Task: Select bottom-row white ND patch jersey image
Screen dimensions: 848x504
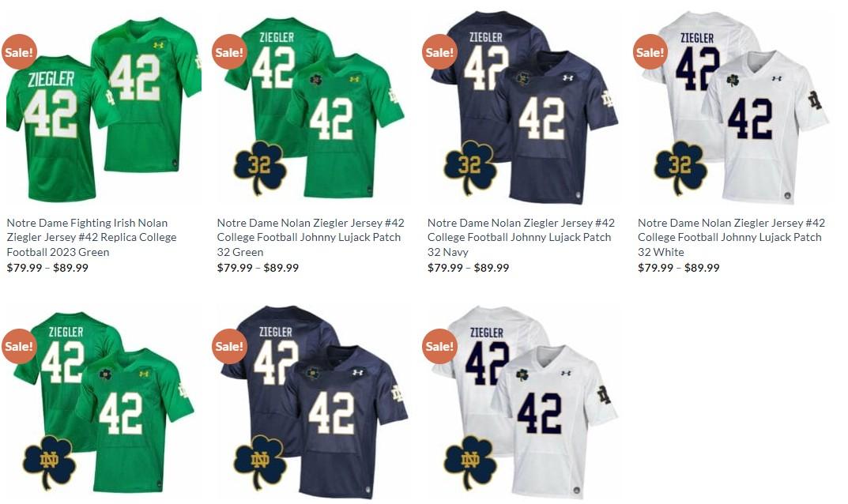Action: click(x=525, y=401)
